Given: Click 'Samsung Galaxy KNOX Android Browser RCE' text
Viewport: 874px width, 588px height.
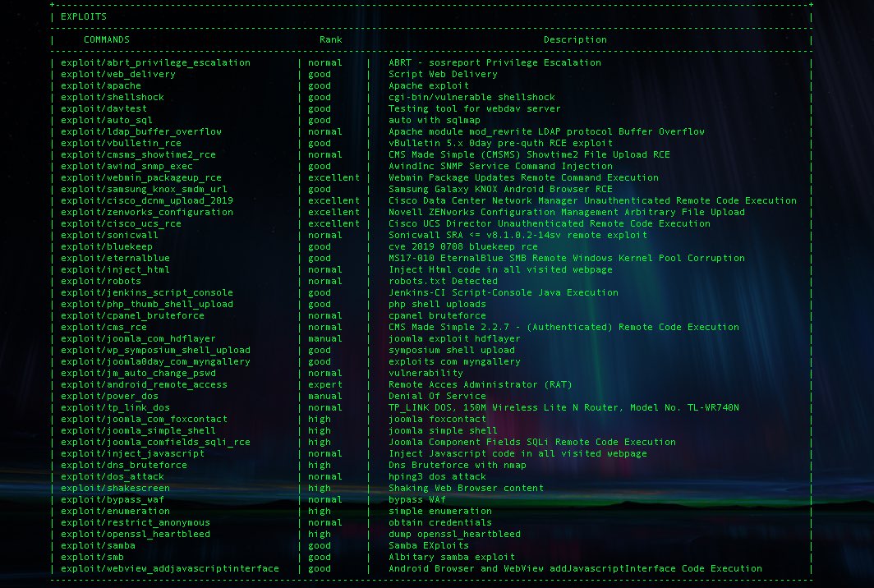Looking at the screenshot, I should point(500,189).
